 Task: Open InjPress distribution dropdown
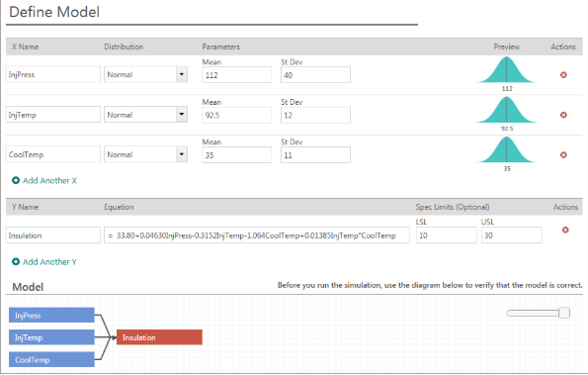(x=182, y=74)
